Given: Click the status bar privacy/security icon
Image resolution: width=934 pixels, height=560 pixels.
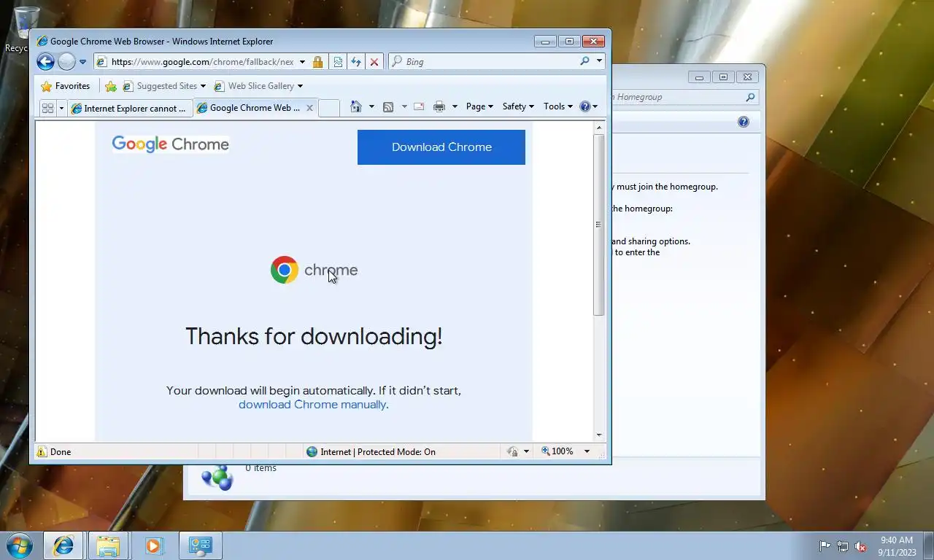Looking at the screenshot, I should click(512, 452).
